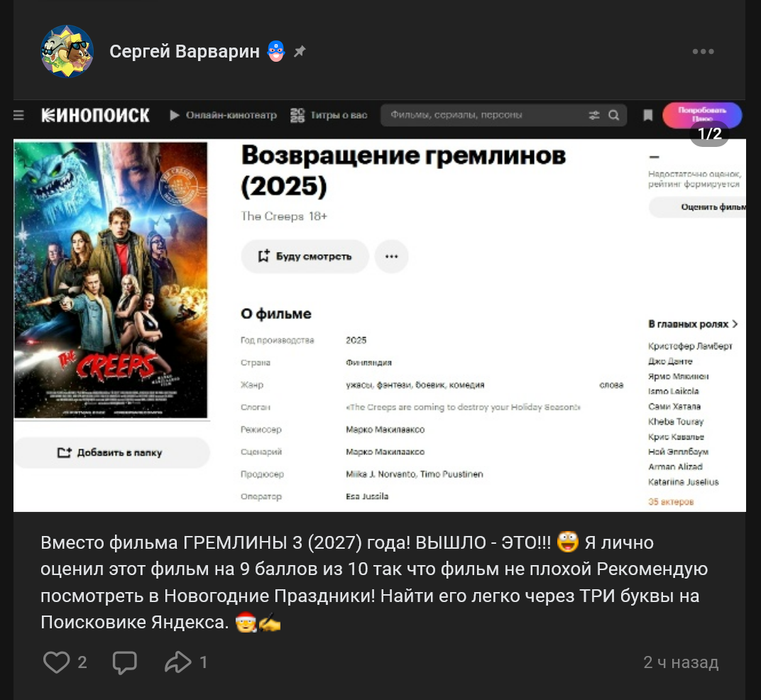Open Титры о вас menu item
This screenshot has height=700, width=761.
tap(329, 116)
